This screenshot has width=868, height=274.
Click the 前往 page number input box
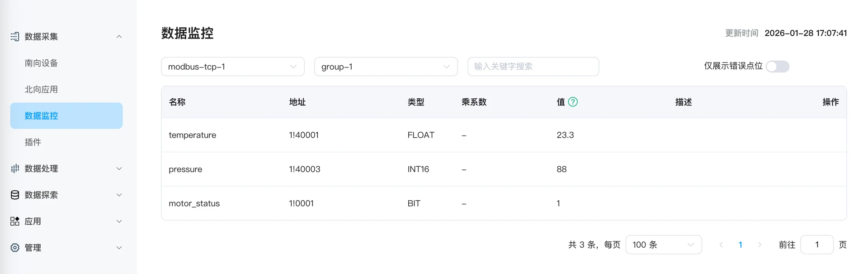pos(816,245)
